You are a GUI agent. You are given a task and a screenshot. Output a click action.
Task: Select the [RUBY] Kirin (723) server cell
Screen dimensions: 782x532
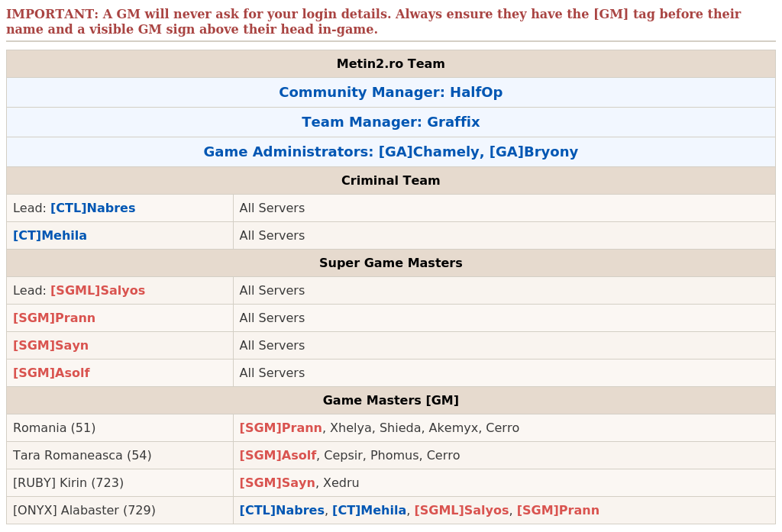[x=120, y=482]
